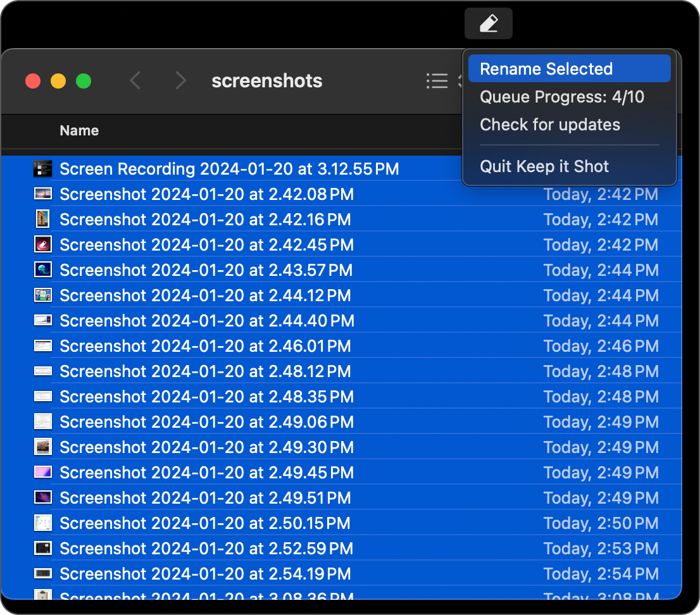
Task: Click the list view icon in toolbar
Action: point(437,81)
